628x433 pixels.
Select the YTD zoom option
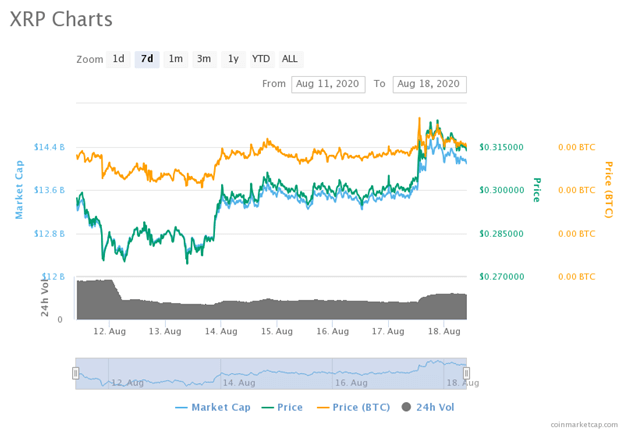[x=262, y=59]
